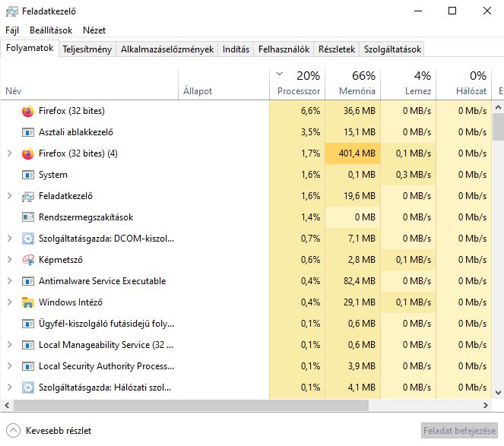Image resolution: width=504 pixels, height=446 pixels.
Task: Click the Kevesebb részlet circle arrow icon
Action: point(13,431)
